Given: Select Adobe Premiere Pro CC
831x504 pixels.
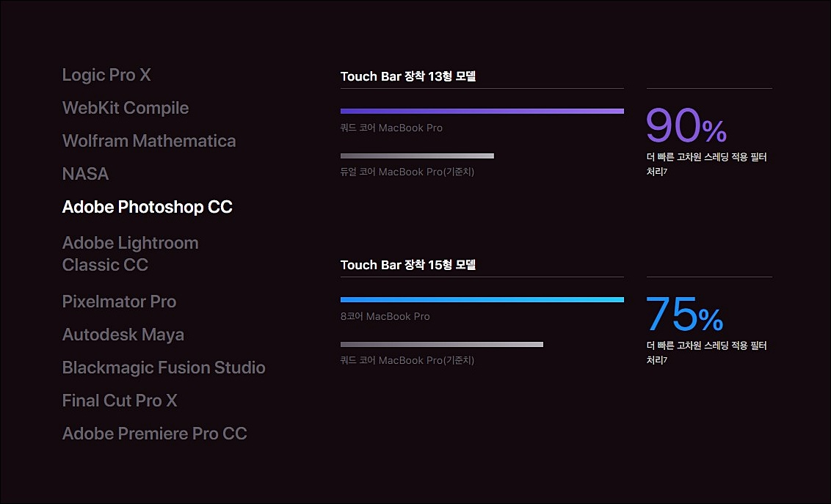Looking at the screenshot, I should 155,433.
